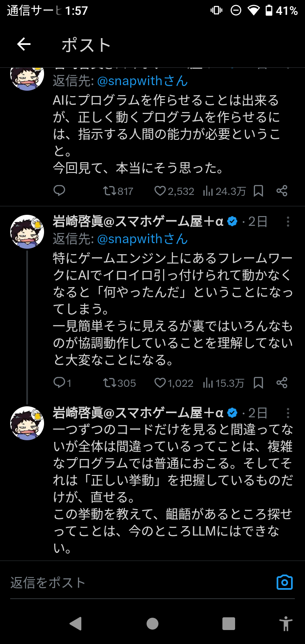Screen dimensions: 305x644
Task: Reply to the post with 24.3万 views
Action: point(59,191)
